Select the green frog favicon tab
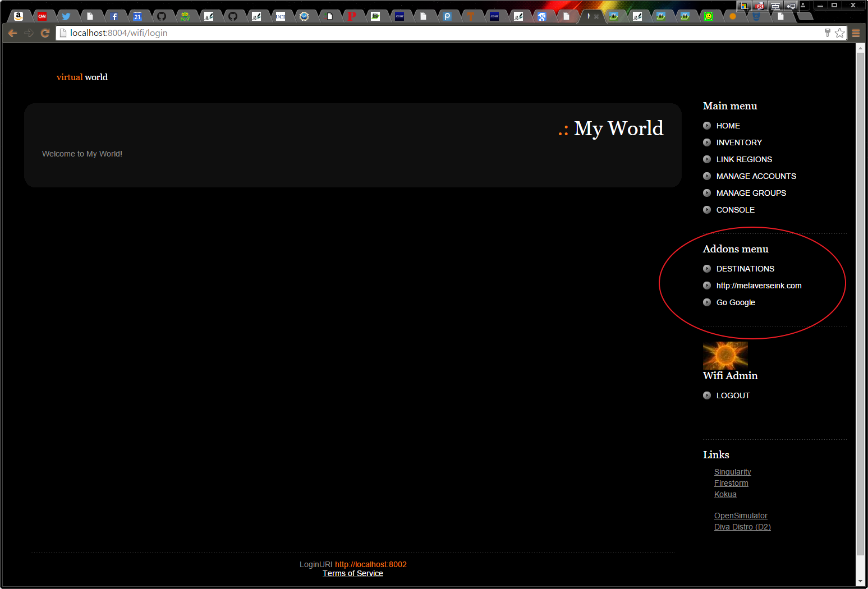This screenshot has width=868, height=589. tap(185, 16)
